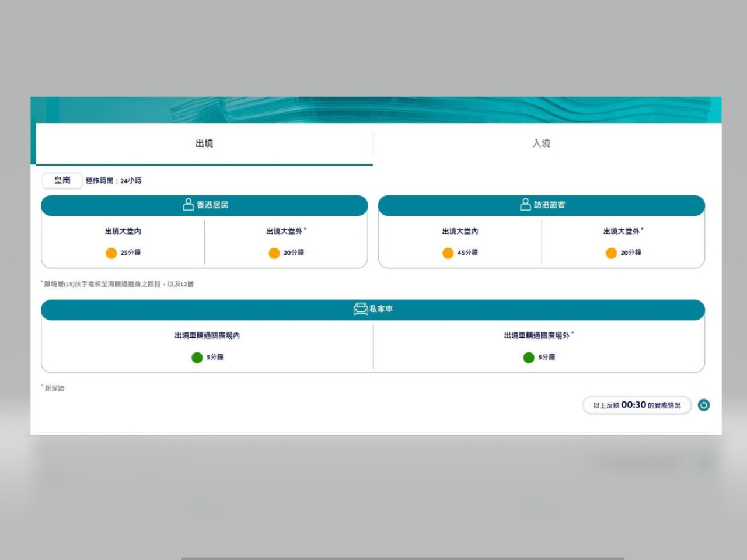Click the orange status dot beside 25分鐘
The width and height of the screenshot is (747, 560).
[111, 253]
